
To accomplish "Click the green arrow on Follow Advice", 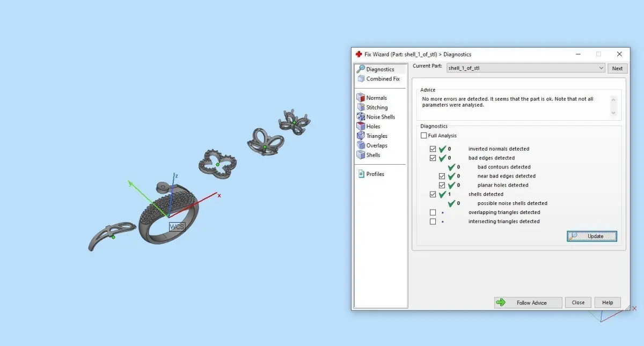I will tap(501, 303).
